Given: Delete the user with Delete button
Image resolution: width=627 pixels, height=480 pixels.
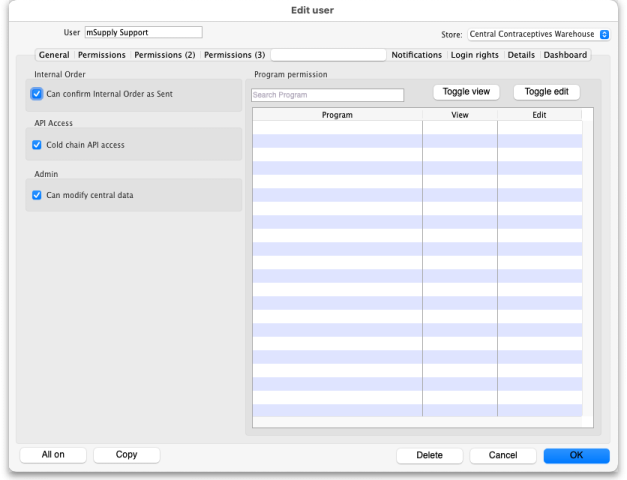Looking at the screenshot, I should [429, 456].
